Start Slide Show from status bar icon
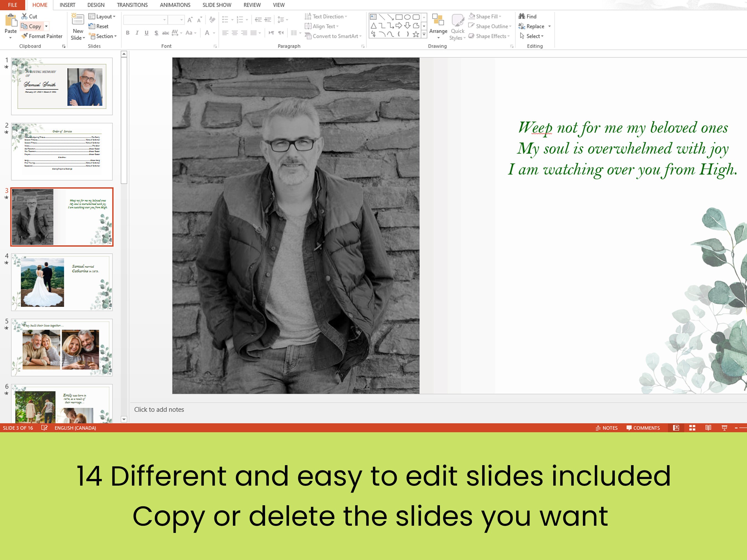747x560 pixels. click(724, 428)
